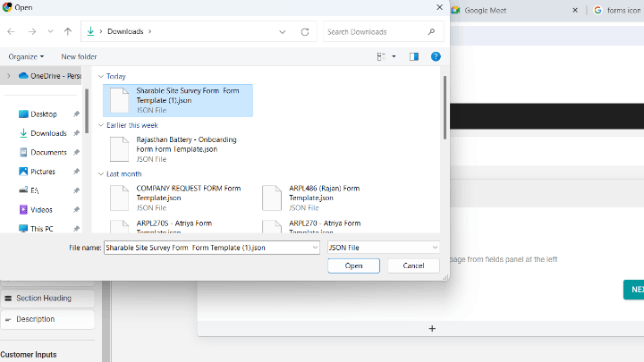Screen dimensions: 644x362
Task: Expand the OneDrive tree node
Action: click(x=8, y=76)
